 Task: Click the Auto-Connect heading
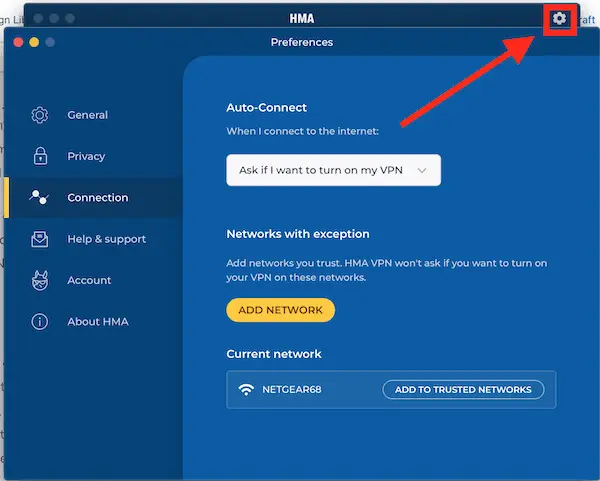pos(266,108)
